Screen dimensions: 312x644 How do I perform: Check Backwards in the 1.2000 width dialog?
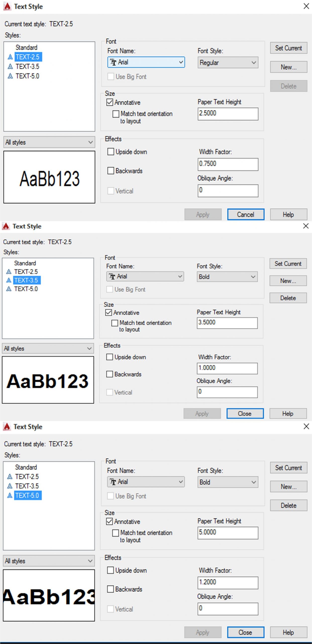pos(110,589)
